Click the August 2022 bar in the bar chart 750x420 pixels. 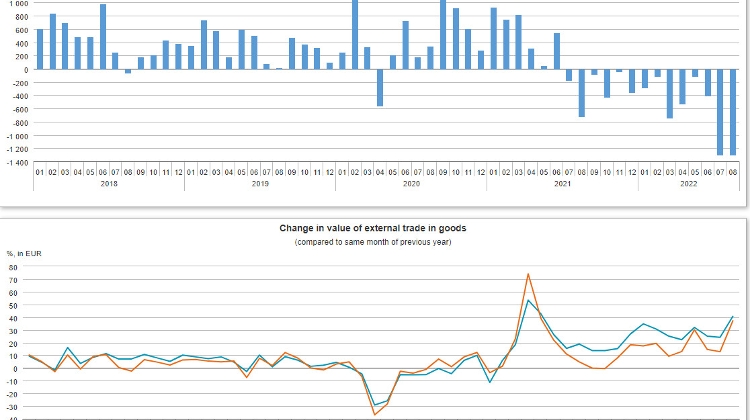click(x=733, y=112)
